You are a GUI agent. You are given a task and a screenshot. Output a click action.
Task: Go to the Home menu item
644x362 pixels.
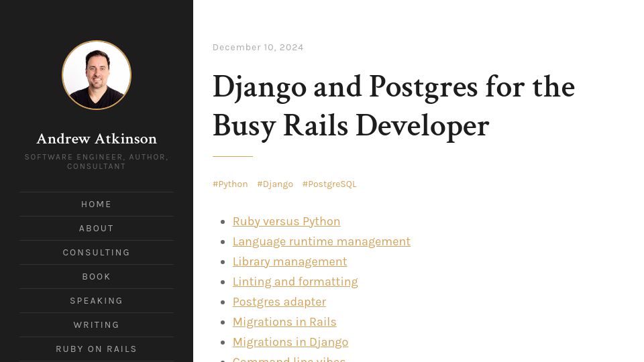point(97,204)
